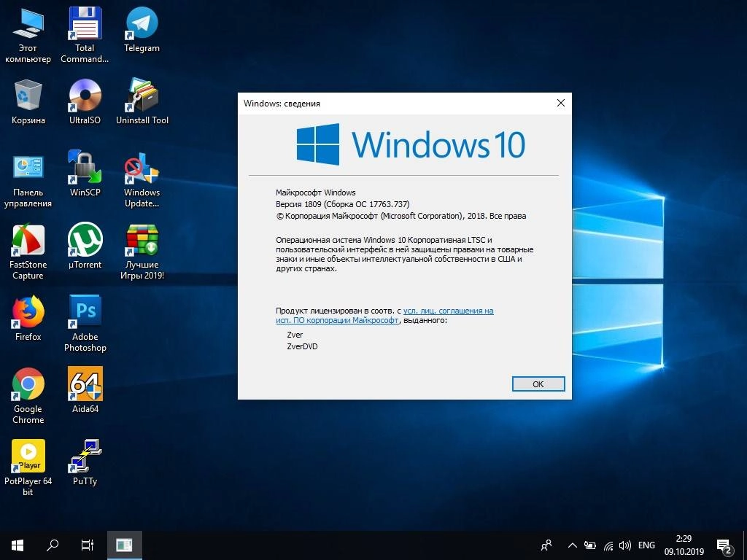Change the ENG input language indicator

tap(646, 545)
